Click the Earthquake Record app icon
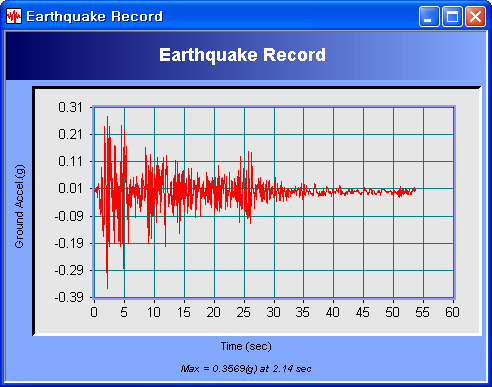 pyautogui.click(x=14, y=16)
